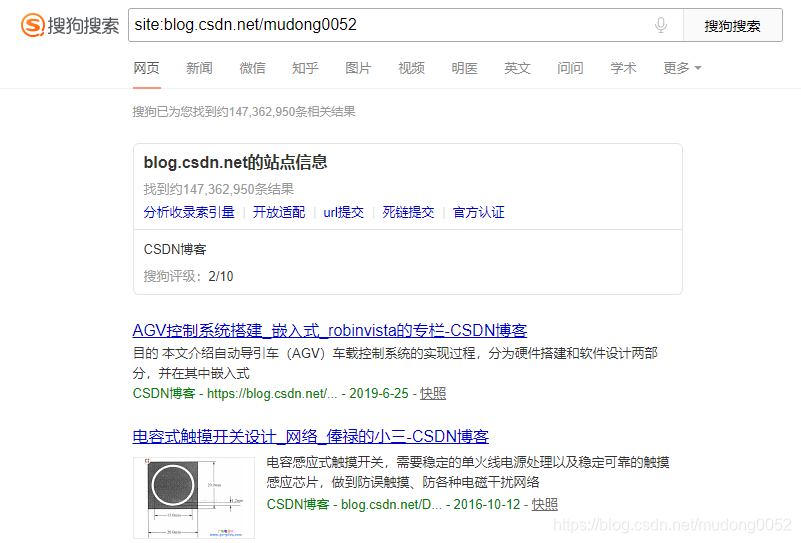Open the AGV控制系统搭建 result title
Image resolution: width=801 pixels, height=543 pixels.
pyautogui.click(x=329, y=330)
